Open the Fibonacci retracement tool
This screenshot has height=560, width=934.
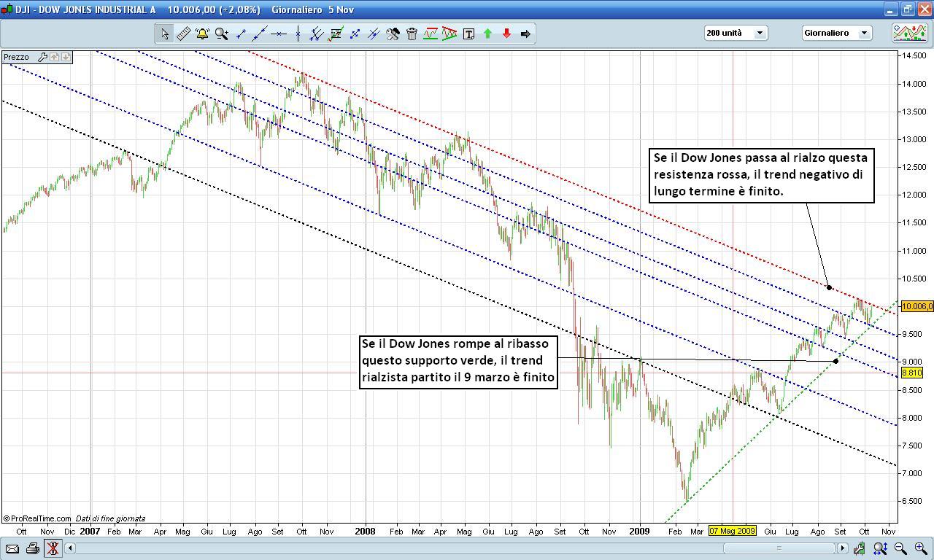point(336,34)
